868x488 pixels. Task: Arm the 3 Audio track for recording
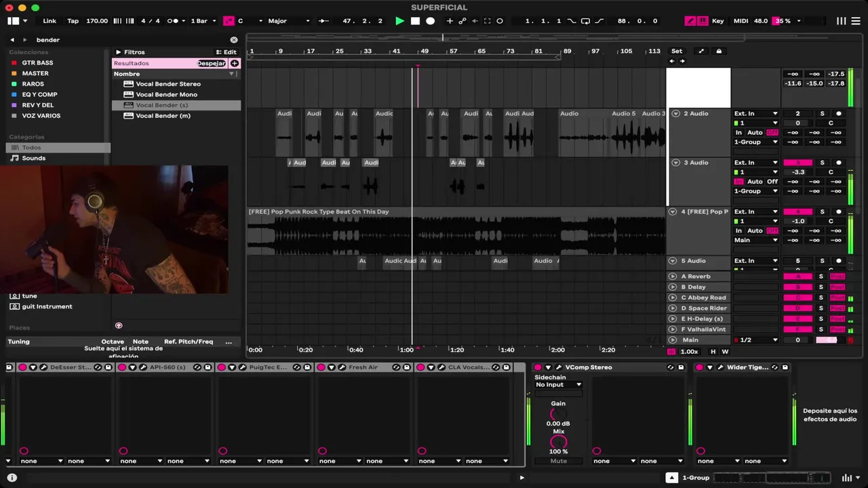[x=839, y=163]
